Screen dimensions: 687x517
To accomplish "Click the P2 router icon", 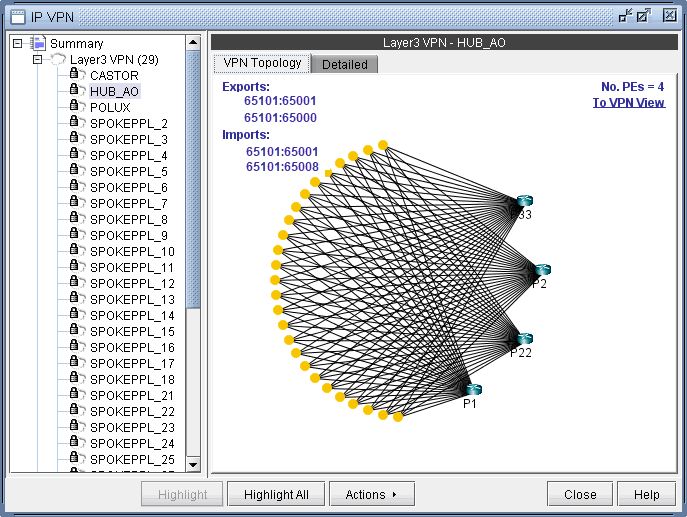I will coord(542,270).
